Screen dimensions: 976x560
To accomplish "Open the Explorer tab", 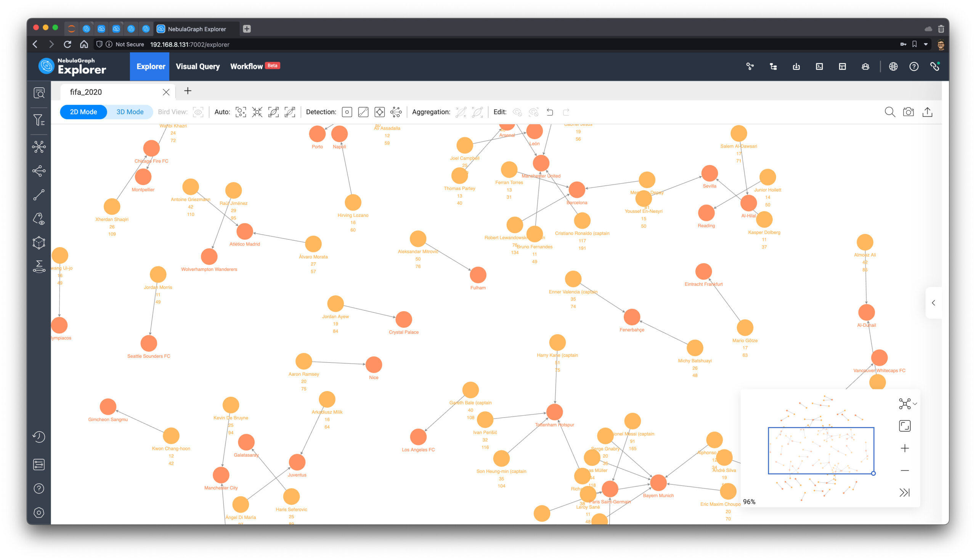I will pyautogui.click(x=151, y=67).
